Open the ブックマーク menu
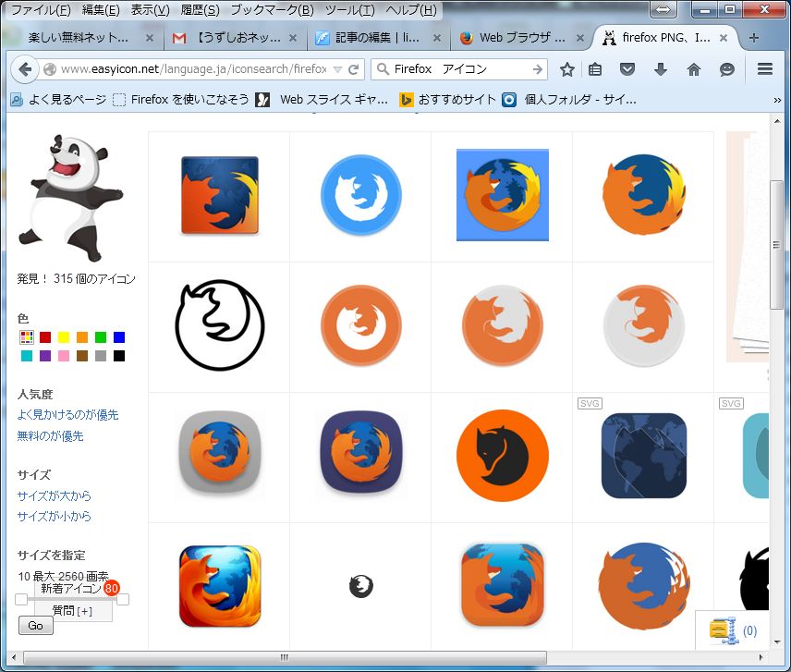This screenshot has width=791, height=672. click(x=272, y=10)
